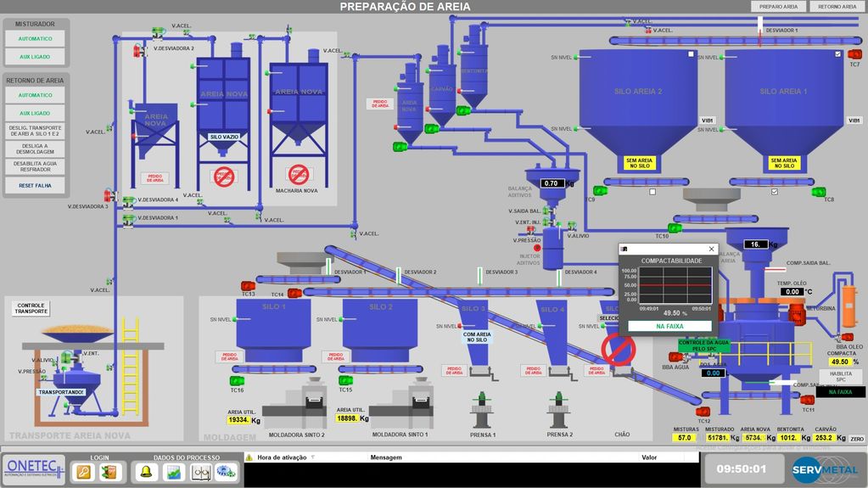Click the red TC12 motor icon
868x488 pixels.
pos(703,412)
